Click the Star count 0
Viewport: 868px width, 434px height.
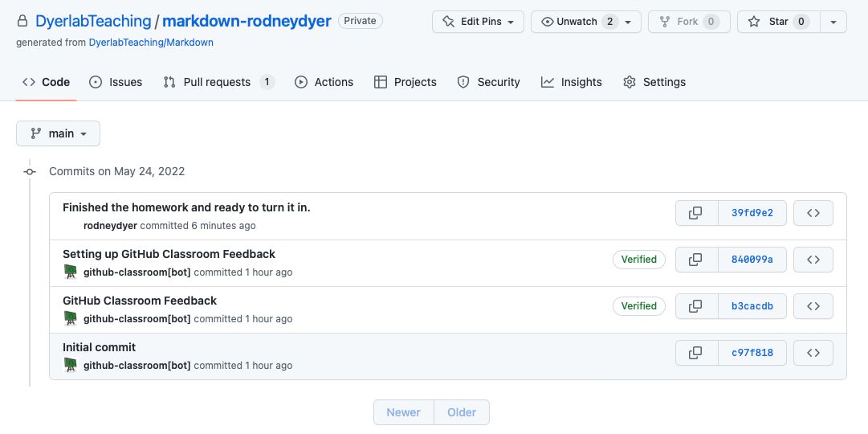click(x=801, y=22)
